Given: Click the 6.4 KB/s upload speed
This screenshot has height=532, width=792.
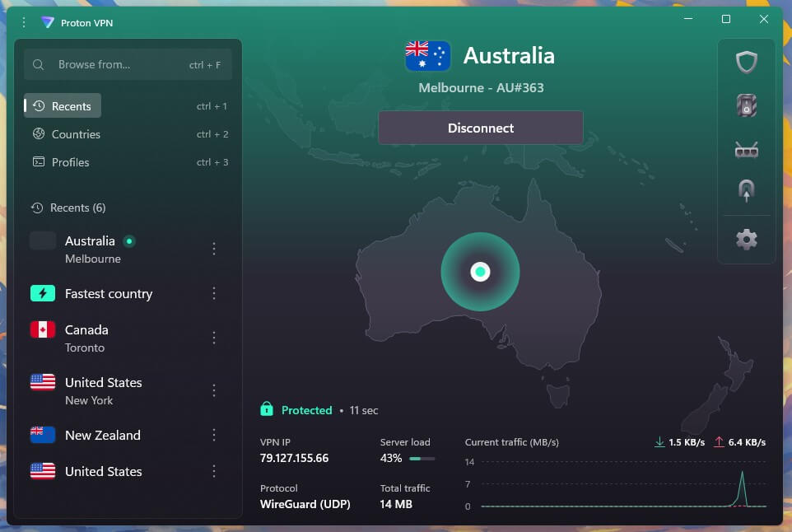Looking at the screenshot, I should pyautogui.click(x=747, y=442).
